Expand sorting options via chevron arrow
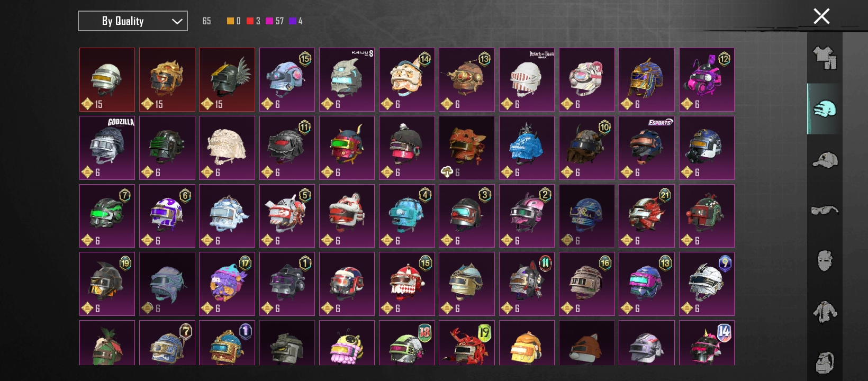 pyautogui.click(x=177, y=22)
